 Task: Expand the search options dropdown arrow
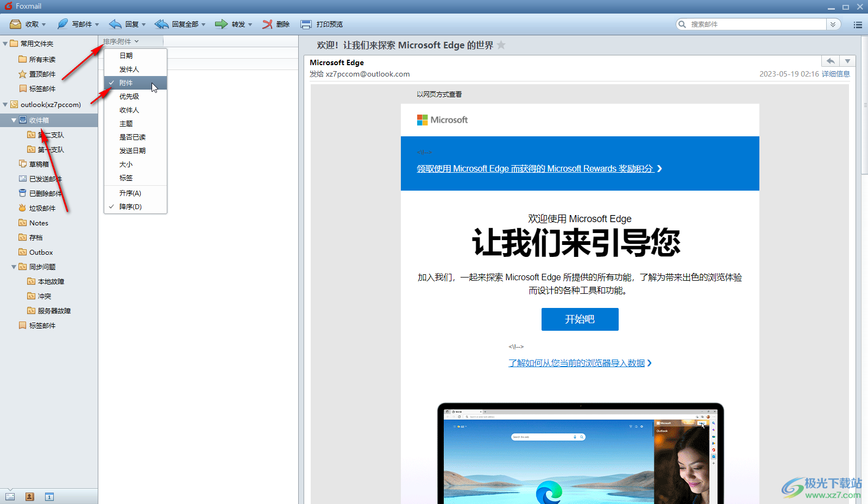833,24
